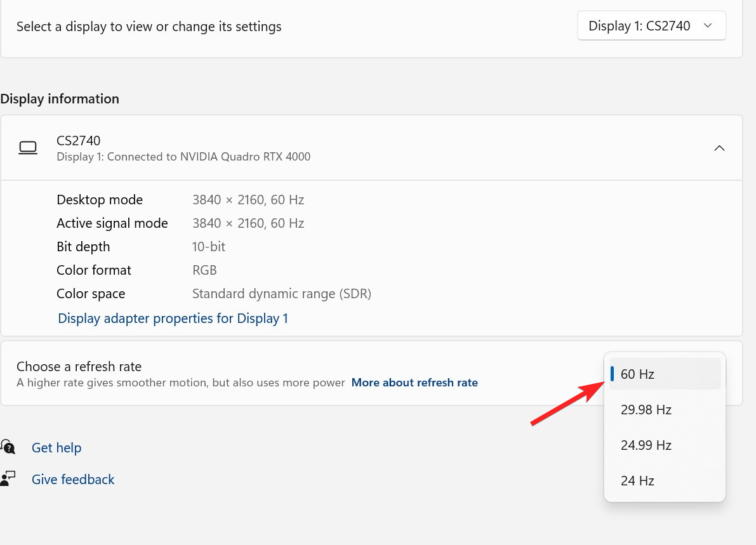
Task: Open the Get help link
Action: [56, 448]
